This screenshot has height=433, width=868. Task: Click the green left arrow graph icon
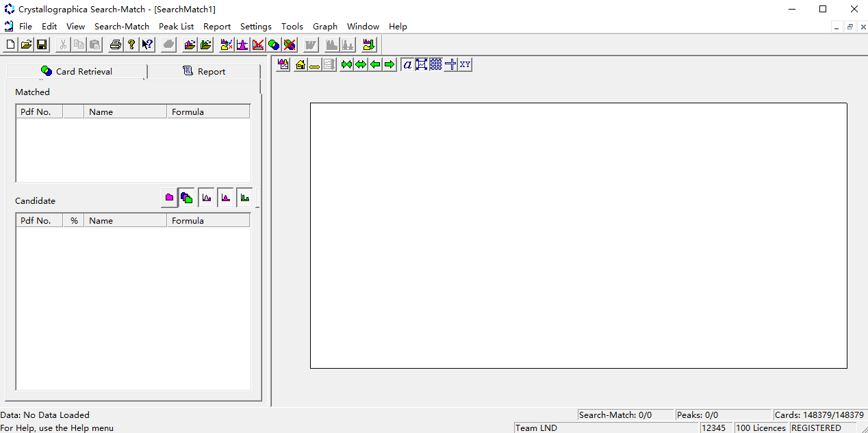[375, 64]
